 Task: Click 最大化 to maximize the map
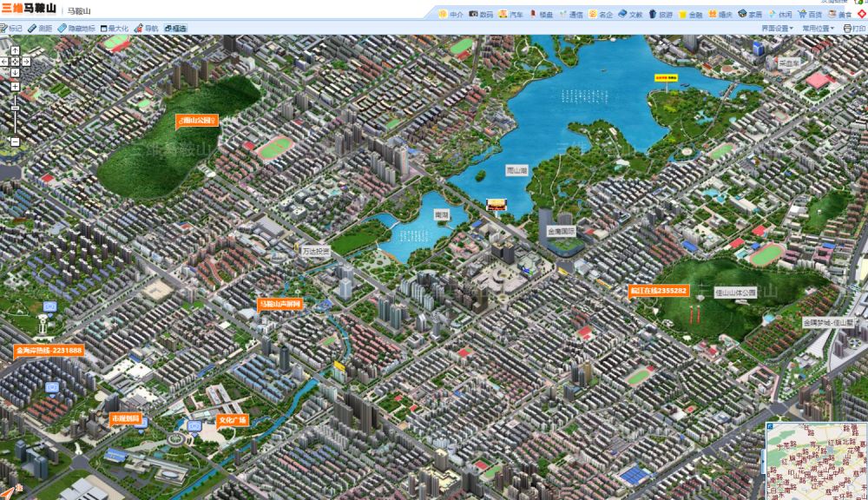click(x=114, y=29)
